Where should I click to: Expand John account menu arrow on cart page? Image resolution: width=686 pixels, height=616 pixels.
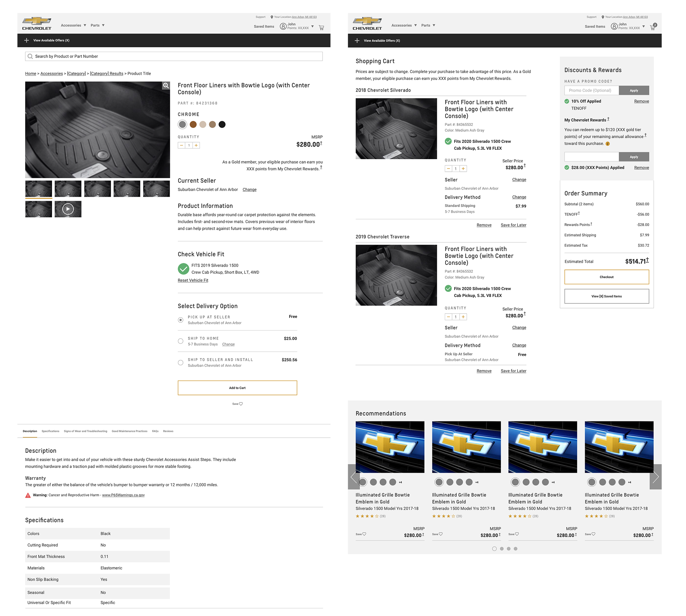(643, 26)
